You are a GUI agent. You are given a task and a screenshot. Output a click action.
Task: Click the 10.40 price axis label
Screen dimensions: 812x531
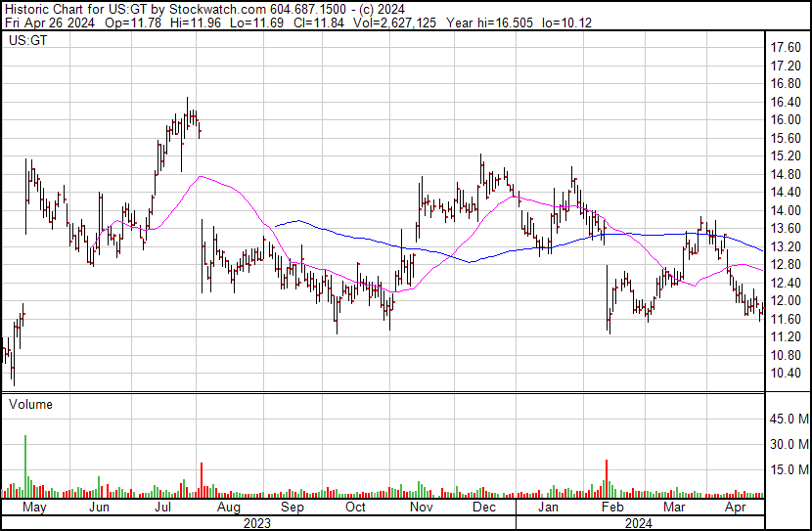(x=787, y=374)
